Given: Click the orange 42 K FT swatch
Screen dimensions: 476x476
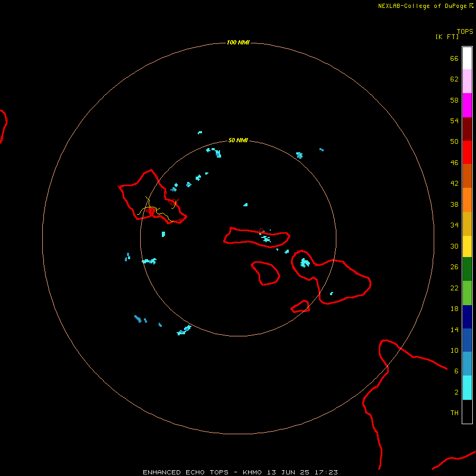Looking at the screenshot, I should (467, 200).
